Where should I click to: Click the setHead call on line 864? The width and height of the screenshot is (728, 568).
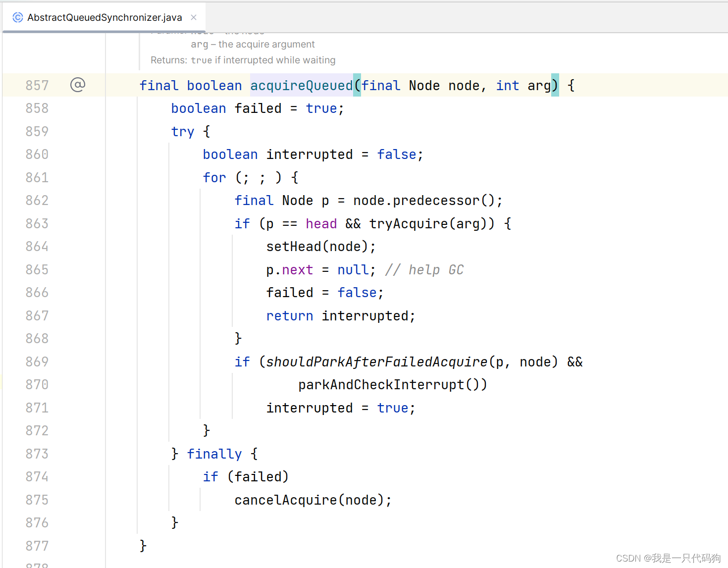coord(294,246)
